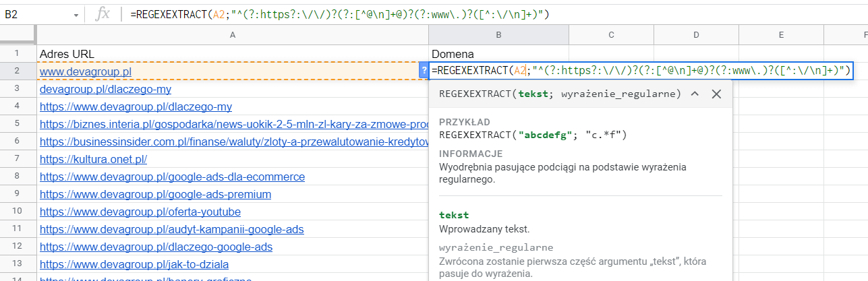Click the oferta-youtube URL link
Viewport: 868px width, 281px height.
coord(140,212)
